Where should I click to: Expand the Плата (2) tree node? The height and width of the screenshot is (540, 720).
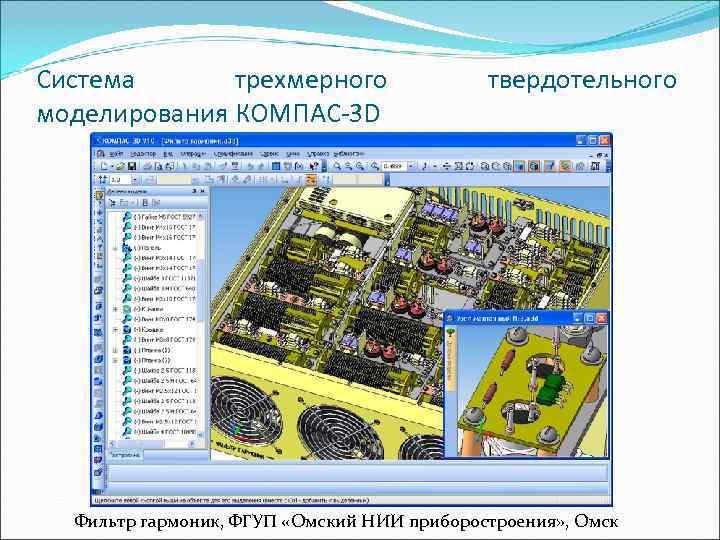(115, 360)
